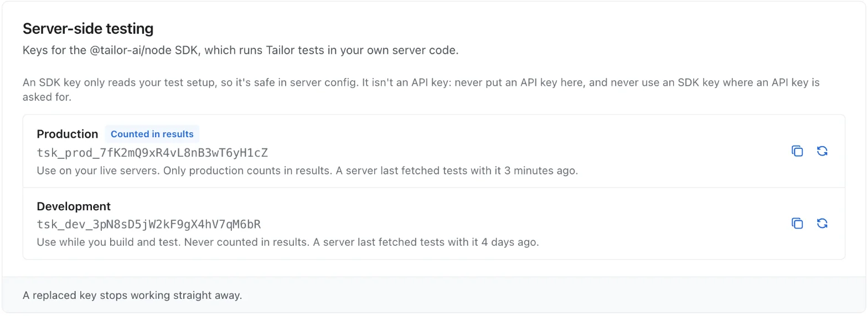Screen dimensions: 868x316
Task: Regenerate the Production SDK key
Action: coord(822,151)
